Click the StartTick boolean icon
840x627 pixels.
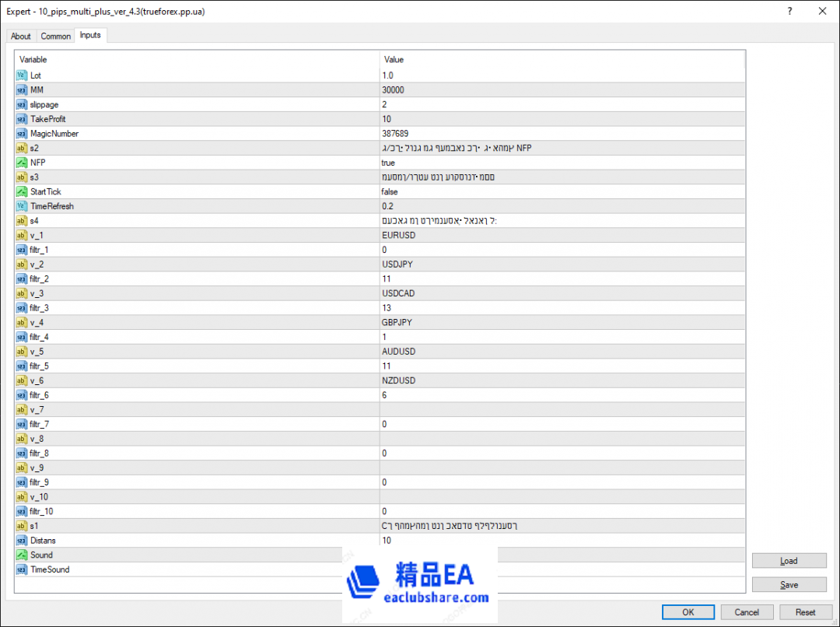(22, 191)
